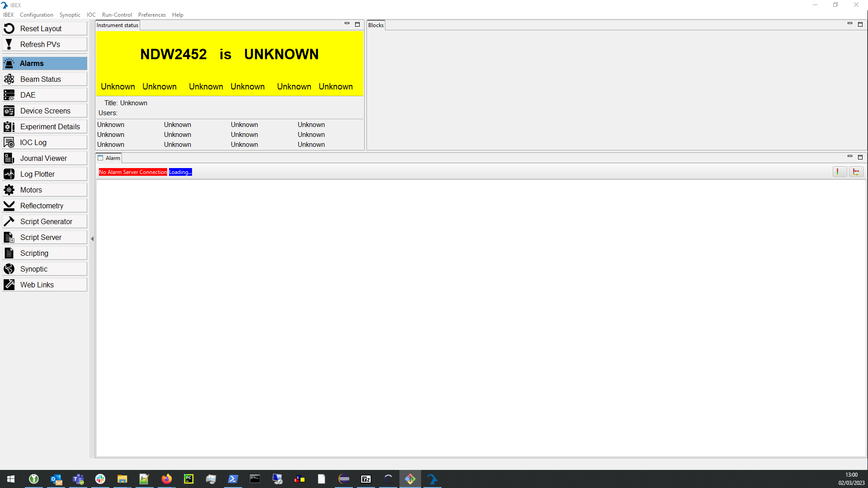The width and height of the screenshot is (868, 488).
Task: Select the Blocks tab
Action: coord(375,25)
